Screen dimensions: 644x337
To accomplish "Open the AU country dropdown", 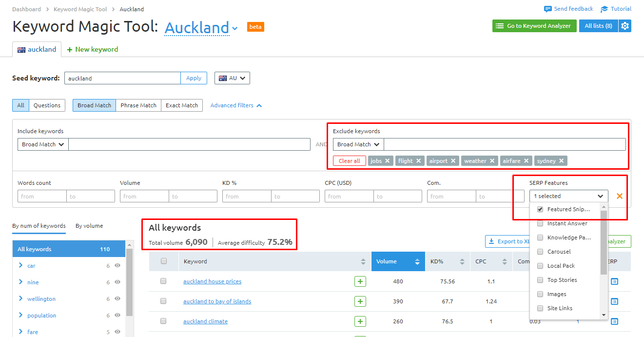I will [x=232, y=78].
